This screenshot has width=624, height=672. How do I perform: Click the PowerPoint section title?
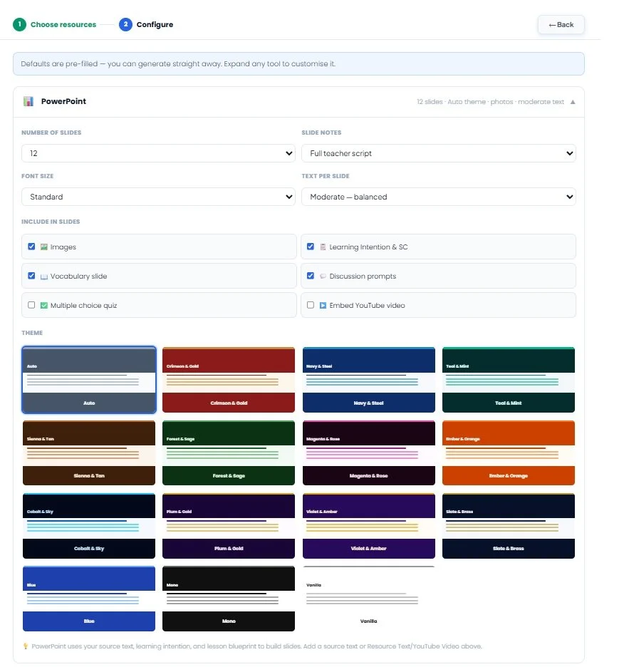63,101
